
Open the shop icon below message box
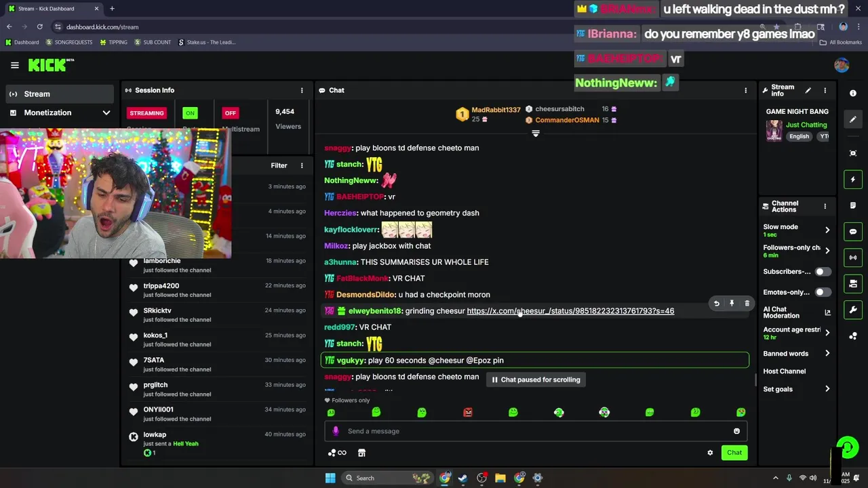point(361,453)
